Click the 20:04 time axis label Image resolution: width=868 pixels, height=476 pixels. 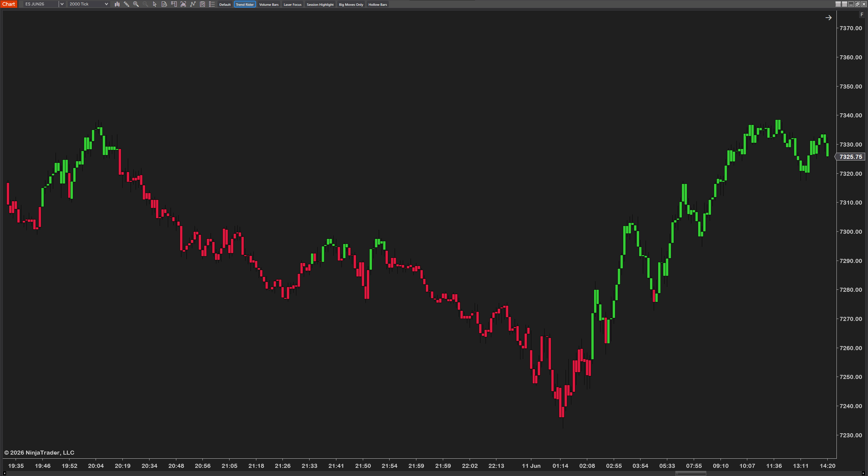(96, 466)
